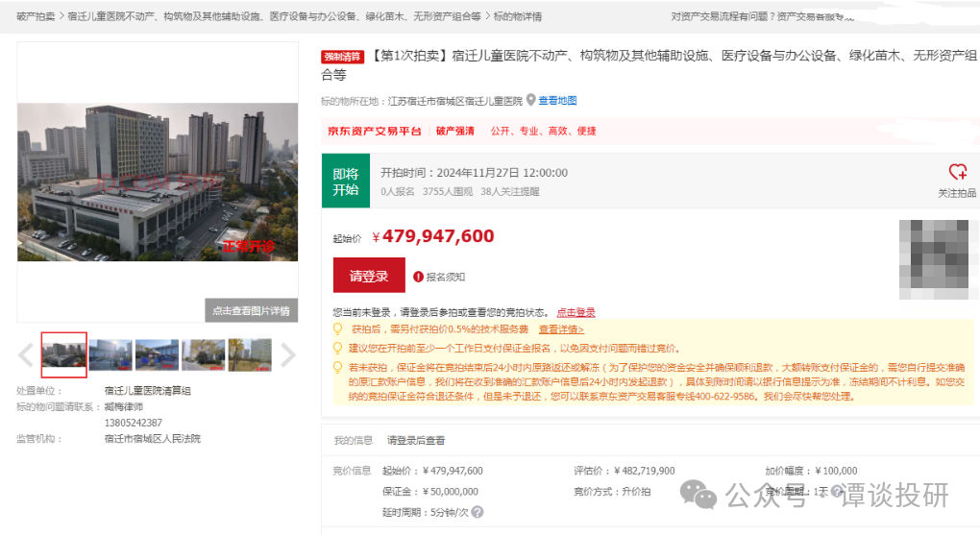Click the help icon next to 延时周期

pos(478,513)
